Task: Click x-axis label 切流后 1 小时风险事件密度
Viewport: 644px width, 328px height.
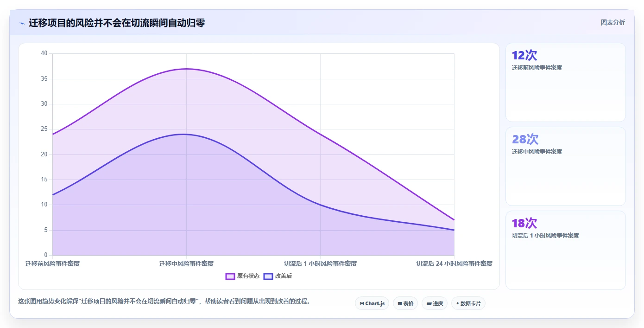Action: click(x=320, y=264)
